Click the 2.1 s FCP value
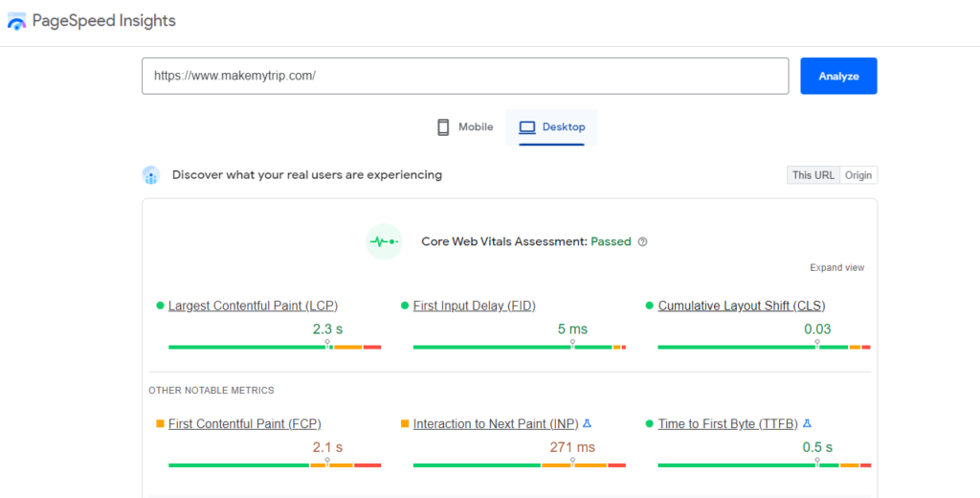Viewport: 980px width, 498px height. [327, 447]
